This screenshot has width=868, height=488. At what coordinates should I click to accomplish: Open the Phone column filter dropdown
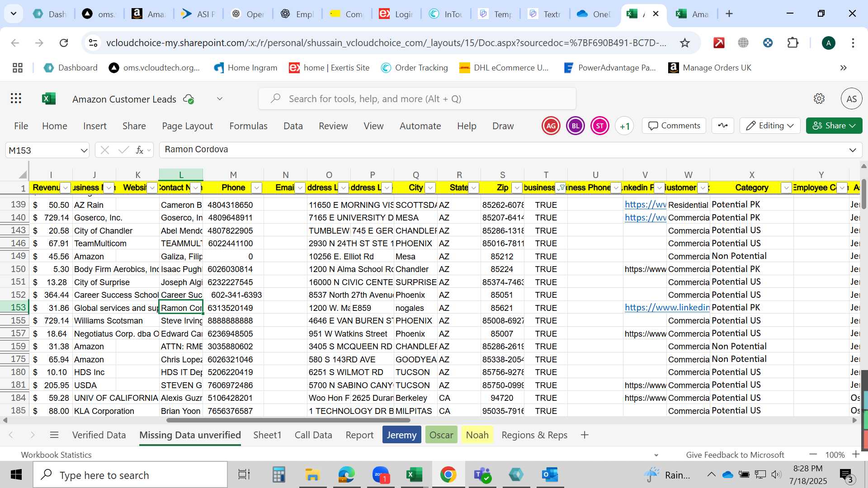[x=256, y=188]
